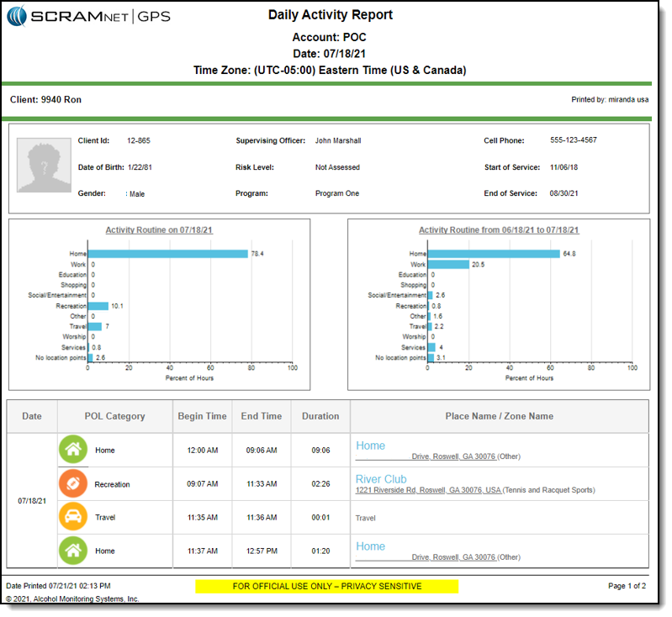The height and width of the screenshot is (617, 672).
Task: Click the green Home icon in the 12:00 AM row
Action: pos(73,450)
